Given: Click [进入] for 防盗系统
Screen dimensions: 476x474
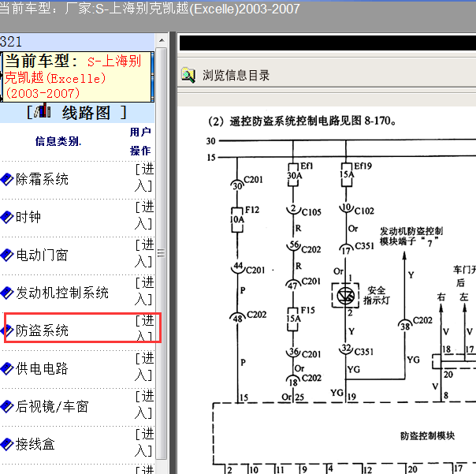Looking at the screenshot, I should 144,328.
